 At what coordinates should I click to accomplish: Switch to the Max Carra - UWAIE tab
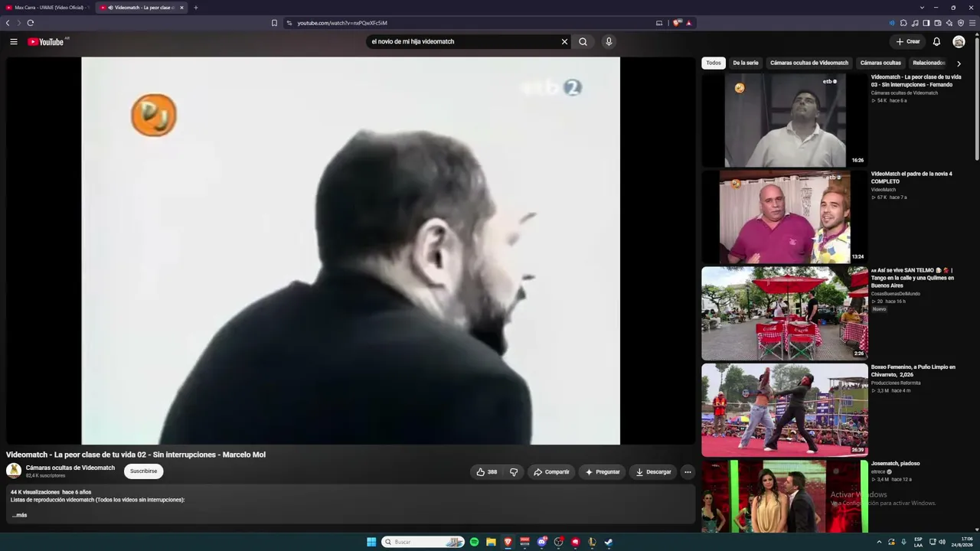(47, 8)
